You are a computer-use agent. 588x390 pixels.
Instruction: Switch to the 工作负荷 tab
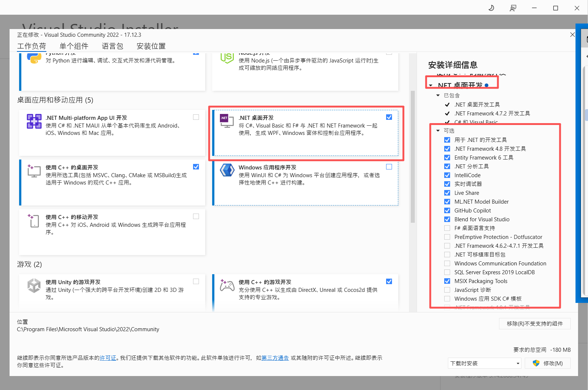(x=32, y=46)
